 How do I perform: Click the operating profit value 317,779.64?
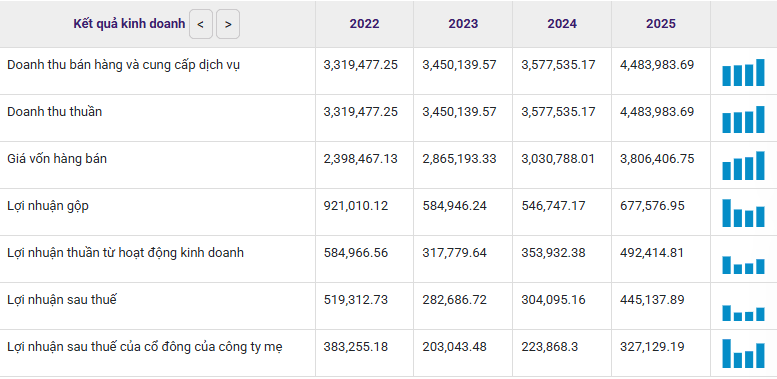point(454,253)
